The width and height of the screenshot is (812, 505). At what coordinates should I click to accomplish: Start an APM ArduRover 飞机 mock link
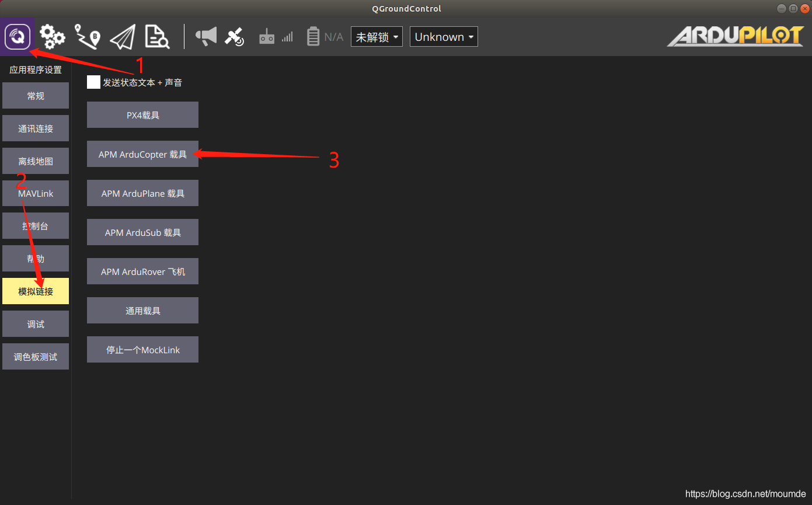coord(142,271)
